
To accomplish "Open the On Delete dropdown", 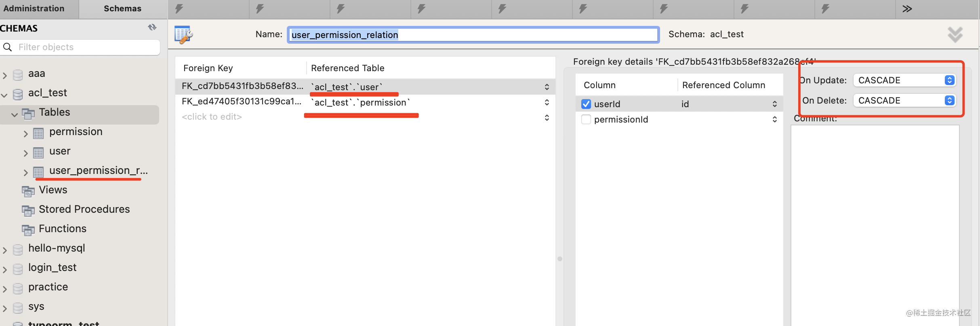I will [904, 100].
